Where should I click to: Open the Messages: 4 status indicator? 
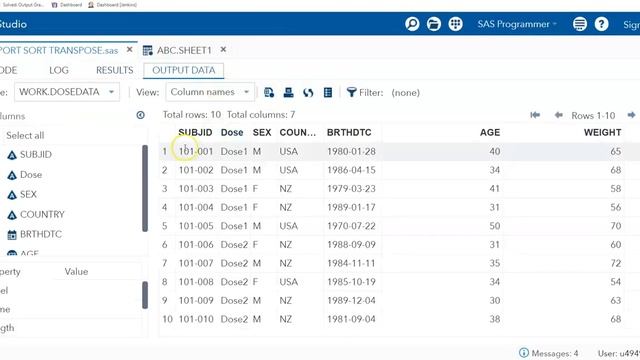pyautogui.click(x=549, y=353)
